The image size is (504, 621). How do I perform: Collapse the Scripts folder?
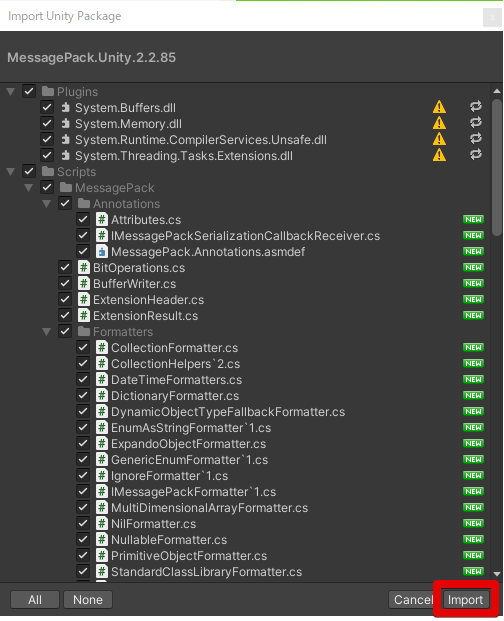pyautogui.click(x=11, y=172)
